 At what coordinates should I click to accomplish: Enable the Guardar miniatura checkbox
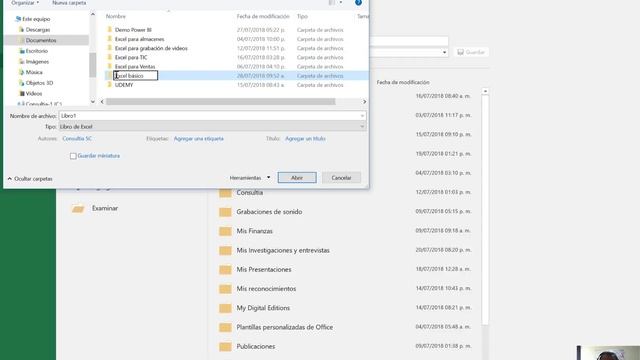click(x=73, y=156)
